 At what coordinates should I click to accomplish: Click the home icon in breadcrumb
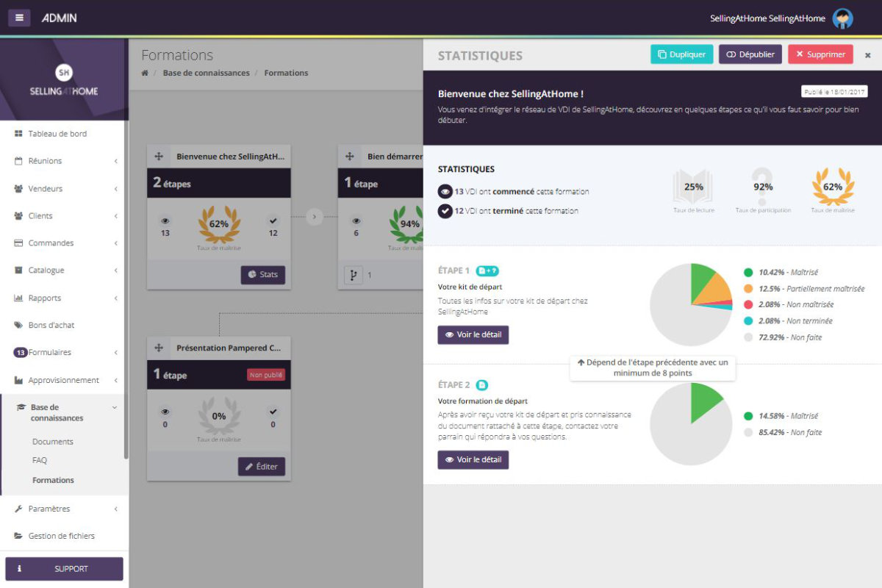point(145,73)
